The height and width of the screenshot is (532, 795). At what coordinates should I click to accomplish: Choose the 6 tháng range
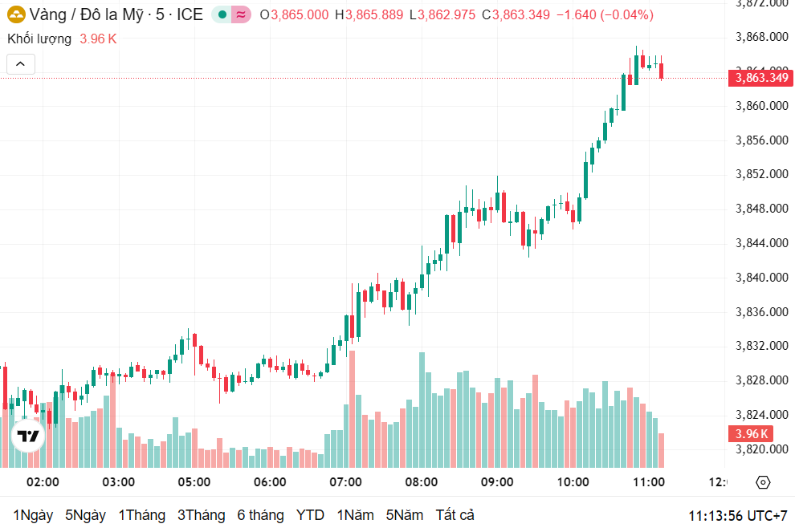point(260,515)
